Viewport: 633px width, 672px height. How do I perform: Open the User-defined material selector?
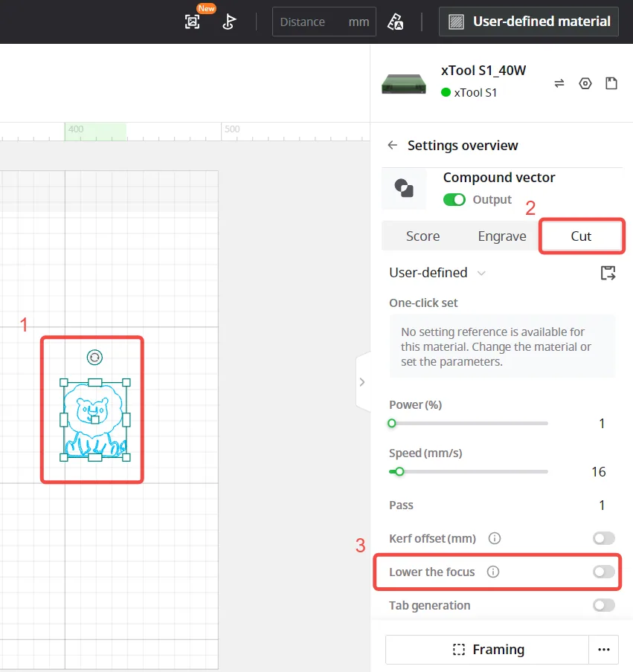coord(528,22)
